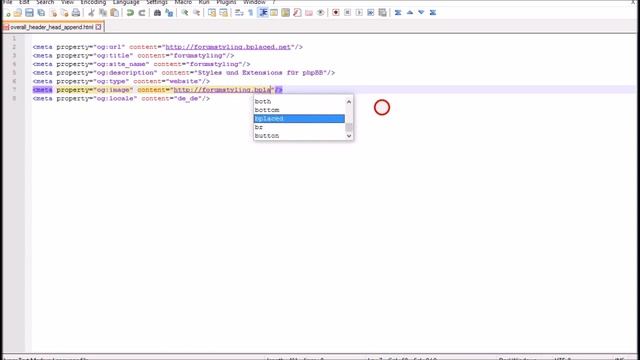Open the Macro menu
The image size is (640, 360).
pyautogui.click(x=183, y=2)
